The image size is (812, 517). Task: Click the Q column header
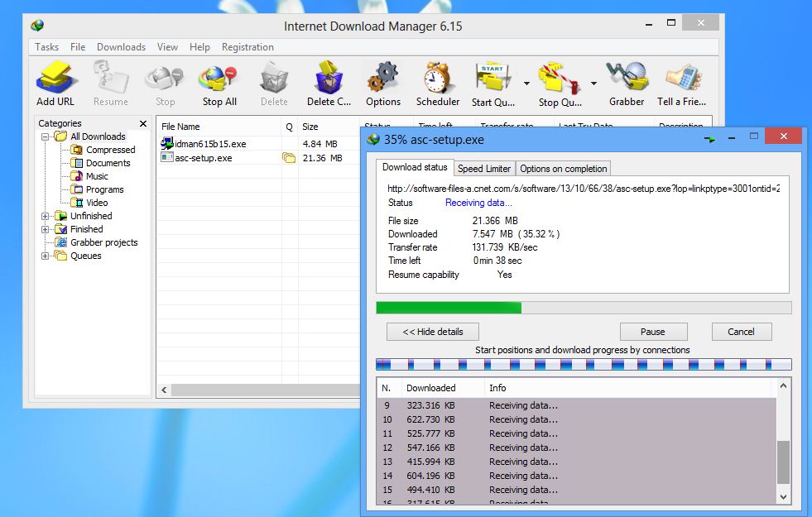tap(290, 127)
